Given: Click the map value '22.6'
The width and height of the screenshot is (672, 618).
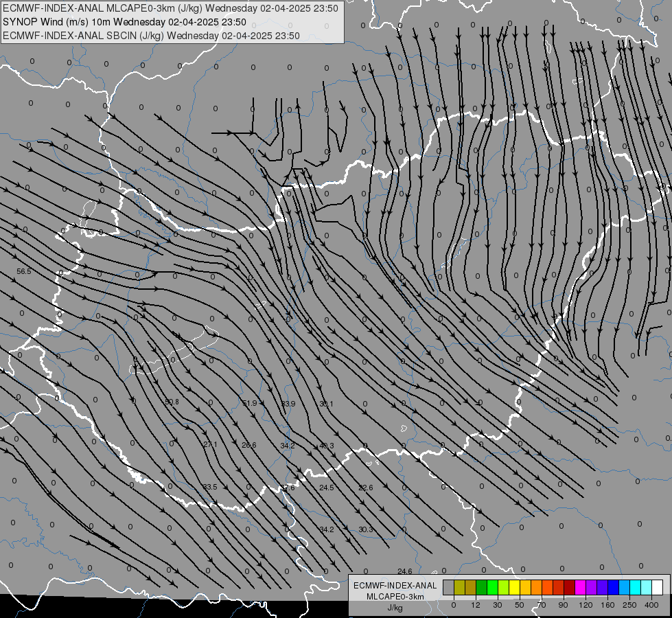Looking at the screenshot, I should 366,488.
